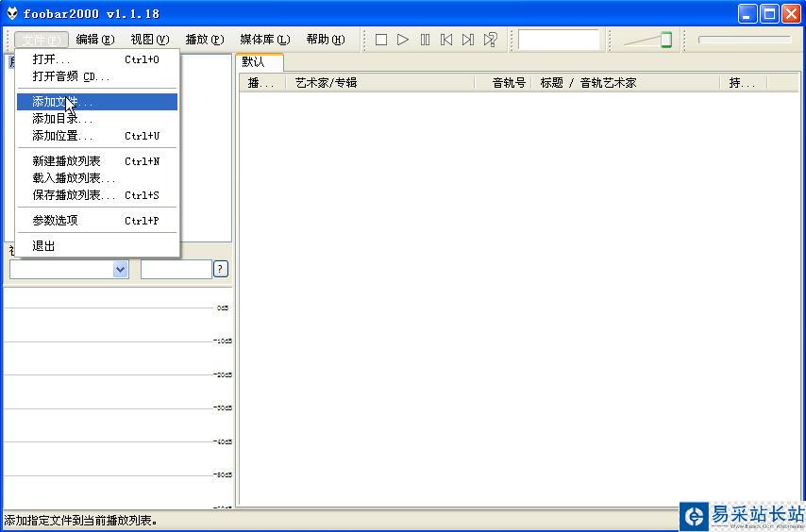Close the foobar2000 window
The width and height of the screenshot is (806, 532).
[791, 14]
